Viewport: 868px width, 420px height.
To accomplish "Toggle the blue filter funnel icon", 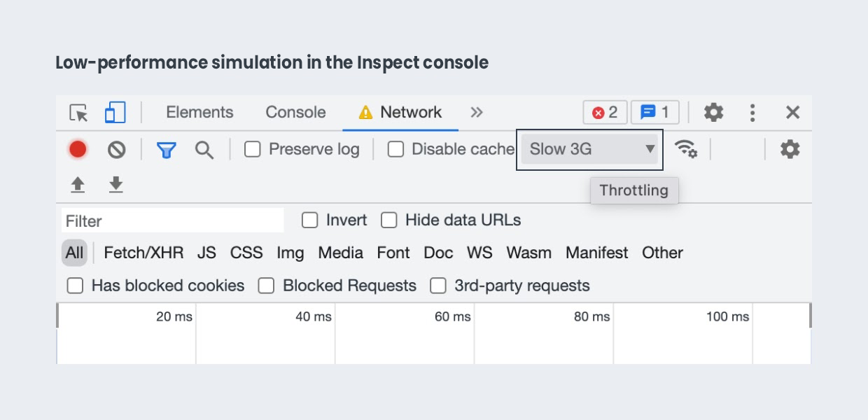I will [x=166, y=149].
